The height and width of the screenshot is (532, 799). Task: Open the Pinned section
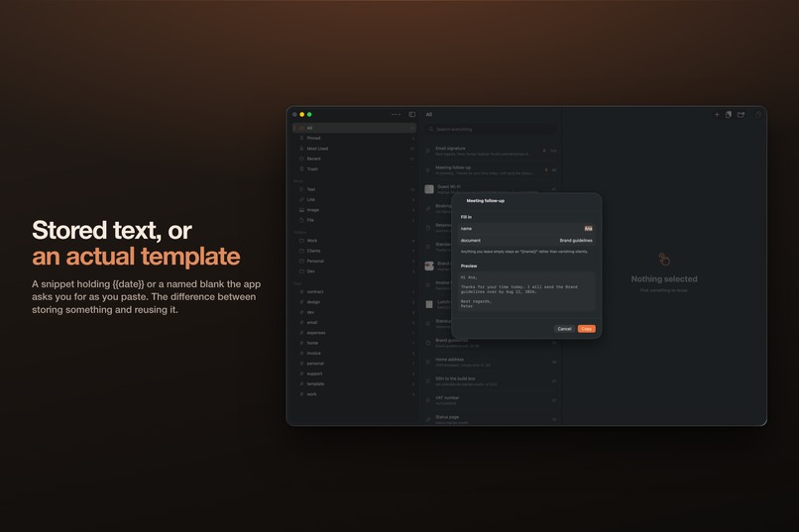tap(354, 139)
